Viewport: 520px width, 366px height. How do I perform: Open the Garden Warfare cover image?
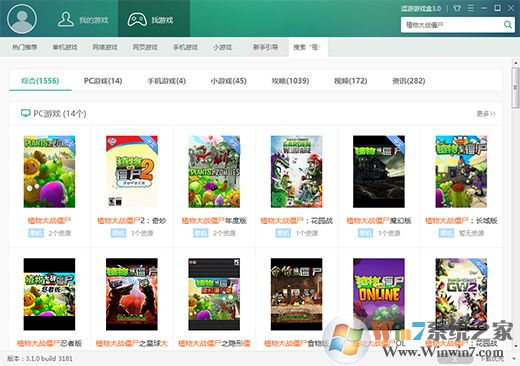(x=296, y=171)
